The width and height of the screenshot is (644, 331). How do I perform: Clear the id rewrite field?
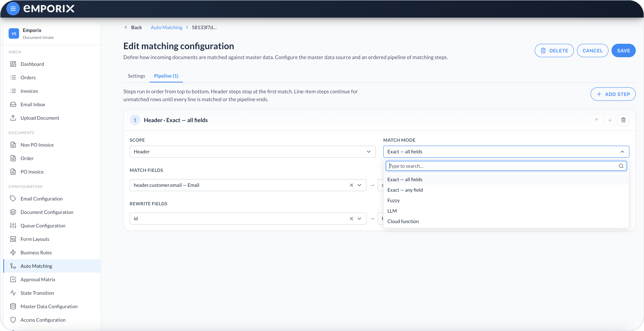click(x=351, y=219)
